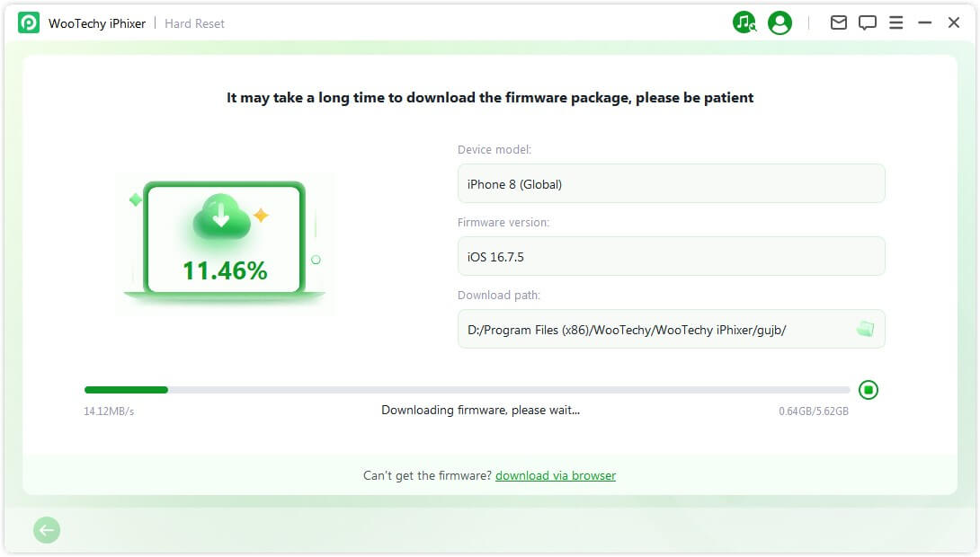
Task: Open the user account profile icon
Action: 780,23
